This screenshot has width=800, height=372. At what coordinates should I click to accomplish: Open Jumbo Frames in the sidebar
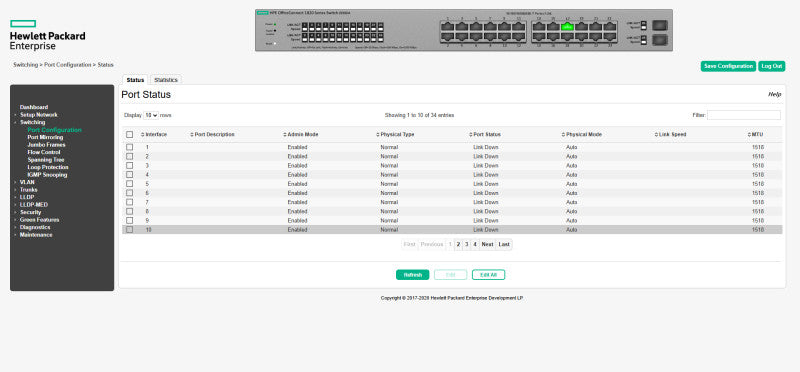point(46,145)
